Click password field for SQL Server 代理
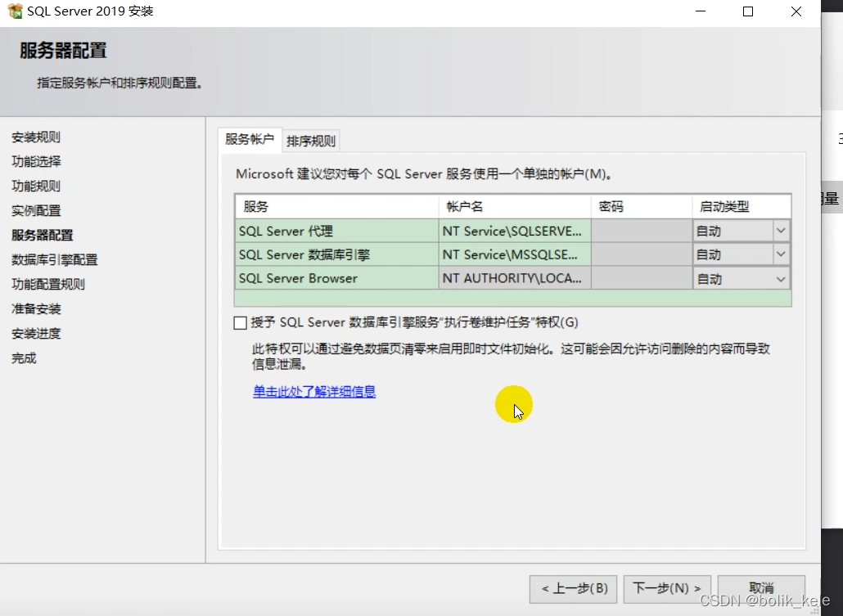Screen dimensions: 843x616 pos(642,232)
